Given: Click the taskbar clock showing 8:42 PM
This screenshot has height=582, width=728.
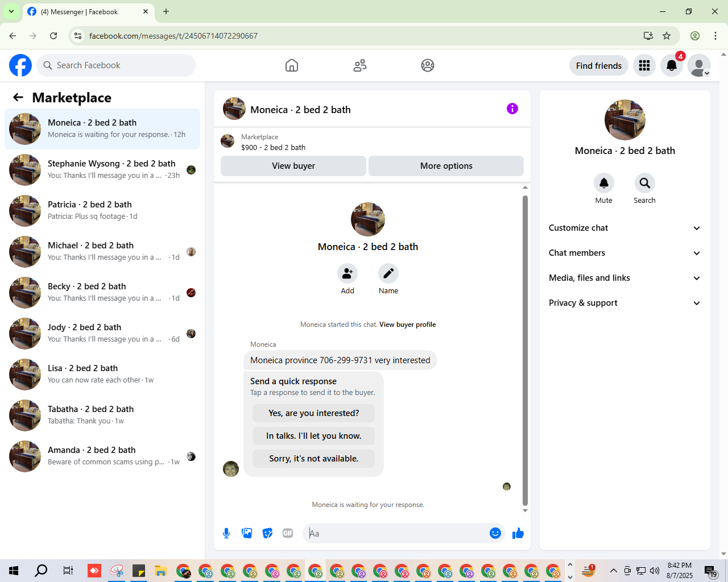Looking at the screenshot, I should [x=680, y=571].
